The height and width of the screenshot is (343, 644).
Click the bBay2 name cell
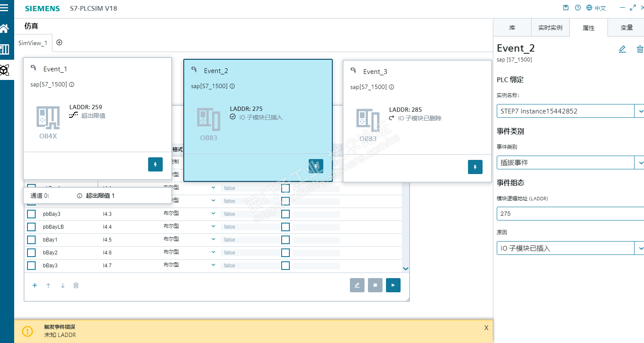[50, 253]
